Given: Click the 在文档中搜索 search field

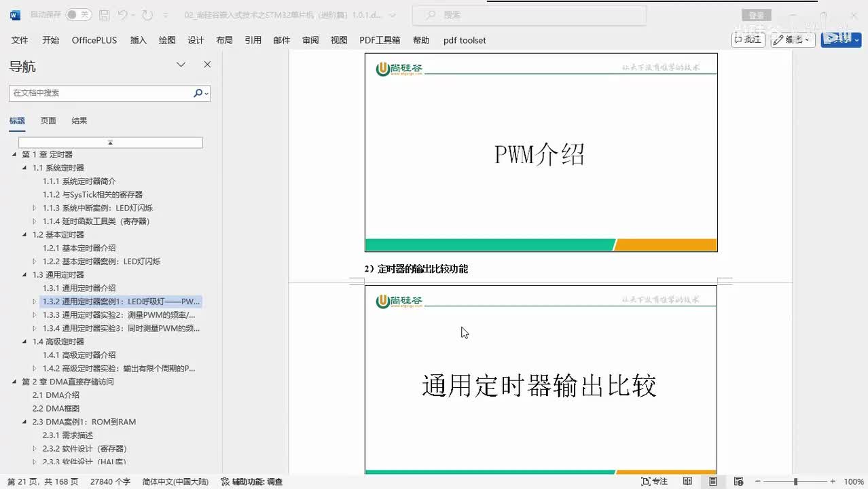Looking at the screenshot, I should point(101,93).
